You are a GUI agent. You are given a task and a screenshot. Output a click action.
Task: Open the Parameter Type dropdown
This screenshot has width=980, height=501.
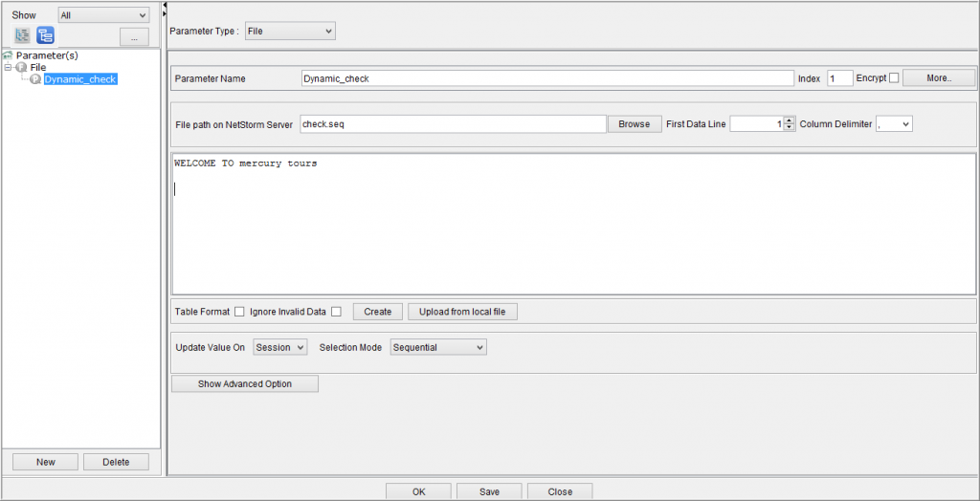point(290,32)
